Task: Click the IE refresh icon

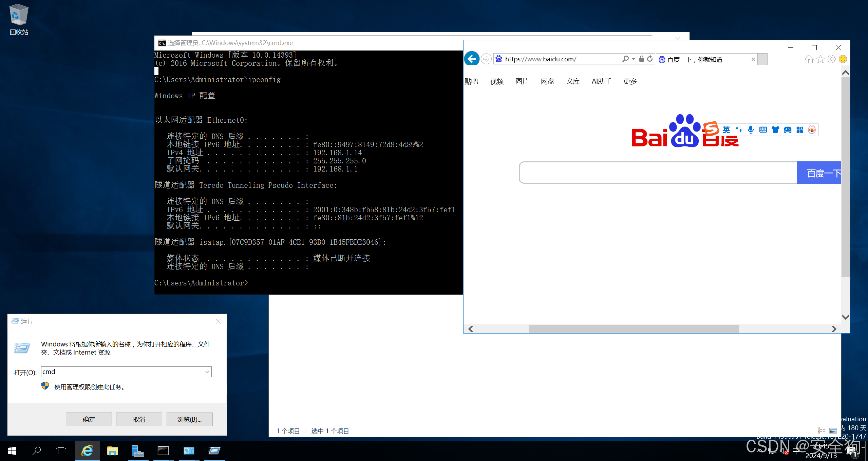Action: click(649, 59)
